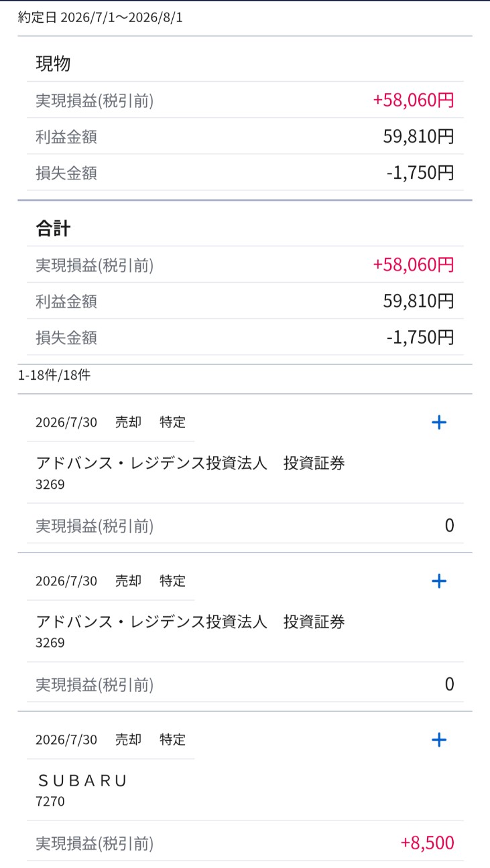Click 現物 利益金額 59,810円 row

click(245, 137)
